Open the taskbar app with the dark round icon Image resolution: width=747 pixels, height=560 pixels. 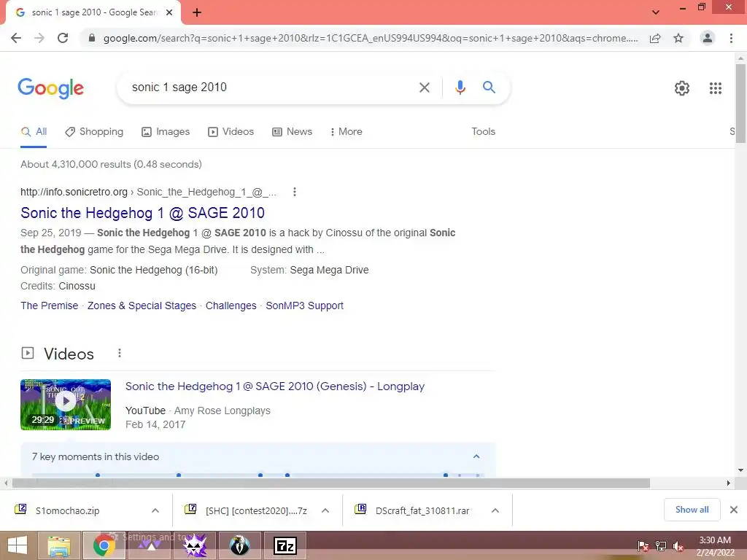click(240, 545)
